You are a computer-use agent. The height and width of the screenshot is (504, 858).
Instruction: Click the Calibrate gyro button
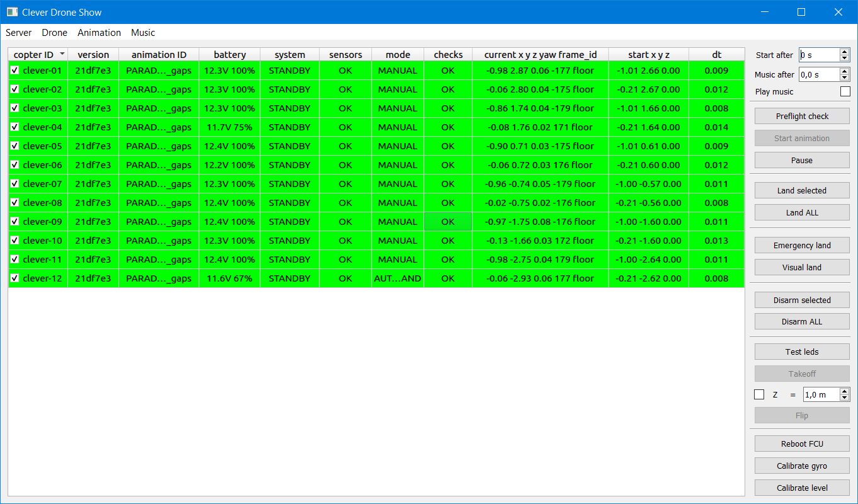coord(802,466)
